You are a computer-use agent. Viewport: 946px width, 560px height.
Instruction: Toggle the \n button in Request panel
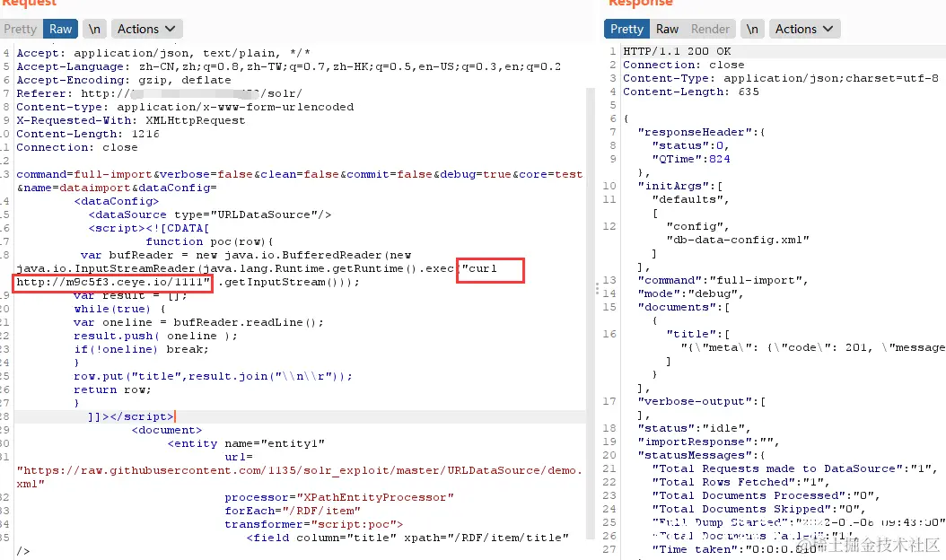[x=94, y=29]
